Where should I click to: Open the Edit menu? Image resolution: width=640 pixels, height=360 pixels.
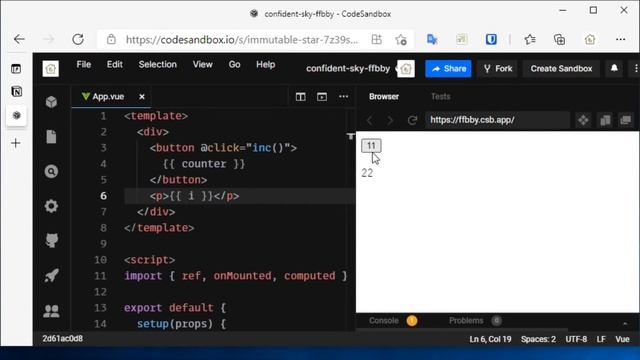(x=115, y=64)
